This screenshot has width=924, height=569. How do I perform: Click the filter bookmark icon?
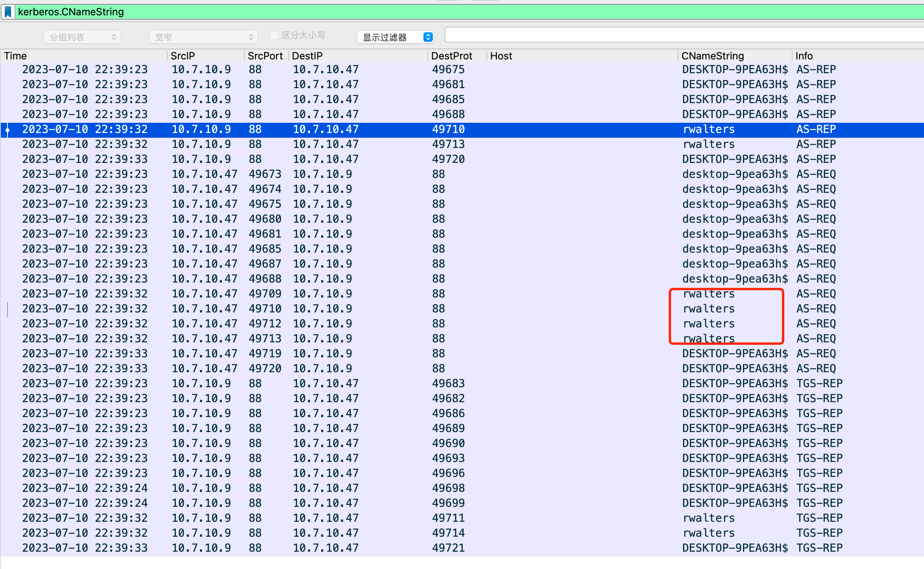8,12
